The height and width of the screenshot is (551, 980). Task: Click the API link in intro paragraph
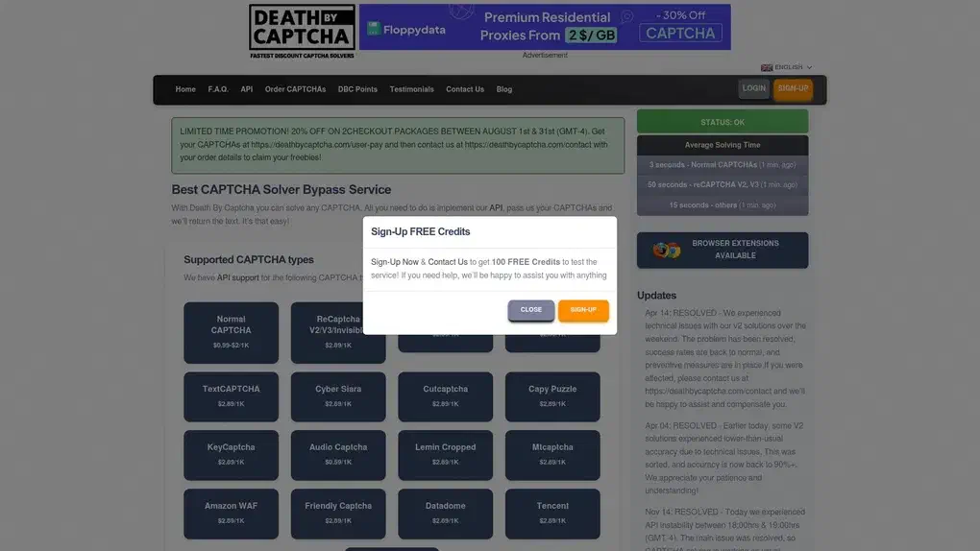point(496,208)
